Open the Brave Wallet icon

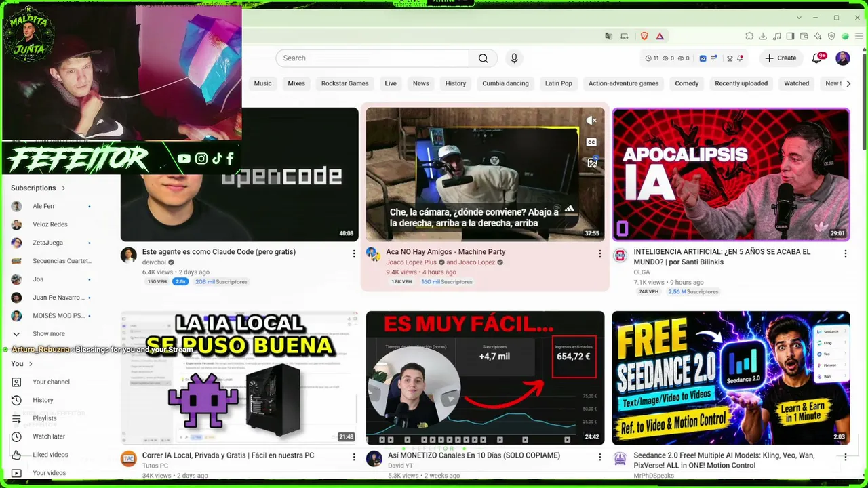[x=804, y=36]
